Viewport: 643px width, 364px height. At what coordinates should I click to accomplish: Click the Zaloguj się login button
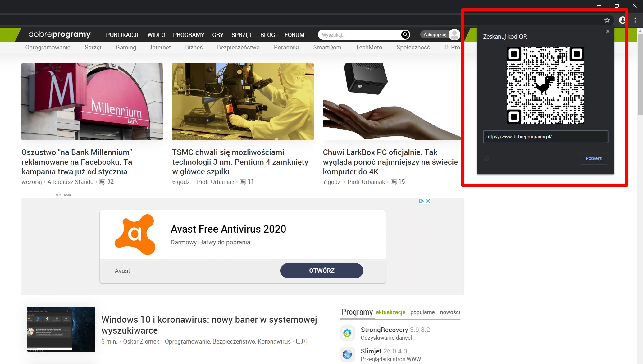[435, 35]
